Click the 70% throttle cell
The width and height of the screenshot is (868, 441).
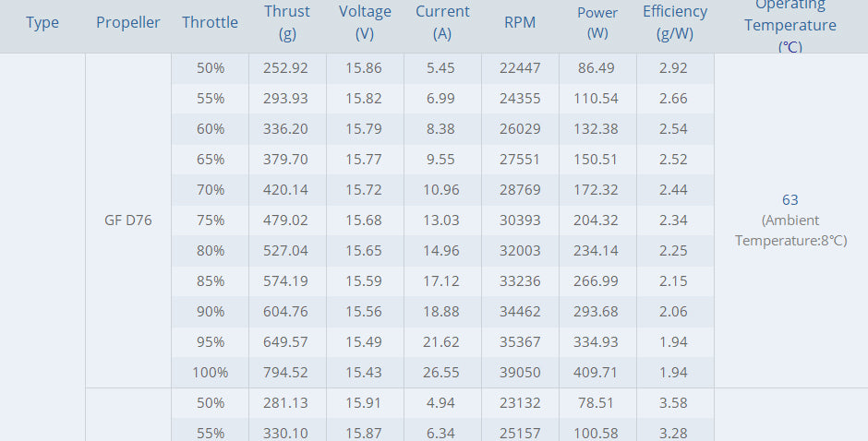click(x=211, y=190)
